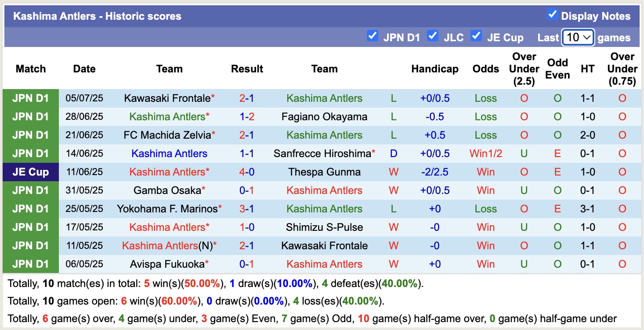644x330 pixels.
Task: Click the Fagiano Okayama team link
Action: (x=324, y=116)
